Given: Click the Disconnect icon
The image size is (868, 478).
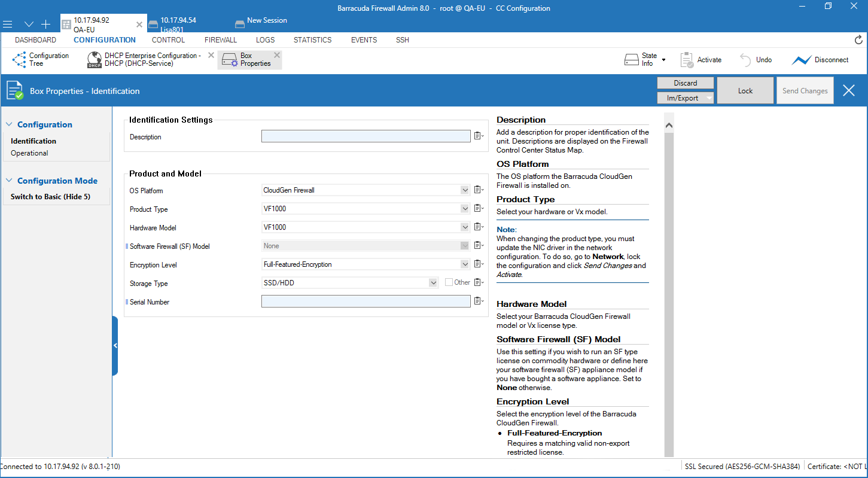Looking at the screenshot, I should click(x=801, y=60).
